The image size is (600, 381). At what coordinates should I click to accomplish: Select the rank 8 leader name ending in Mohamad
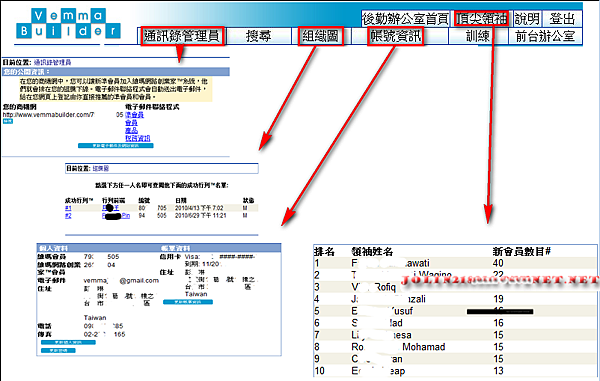[x=398, y=347]
